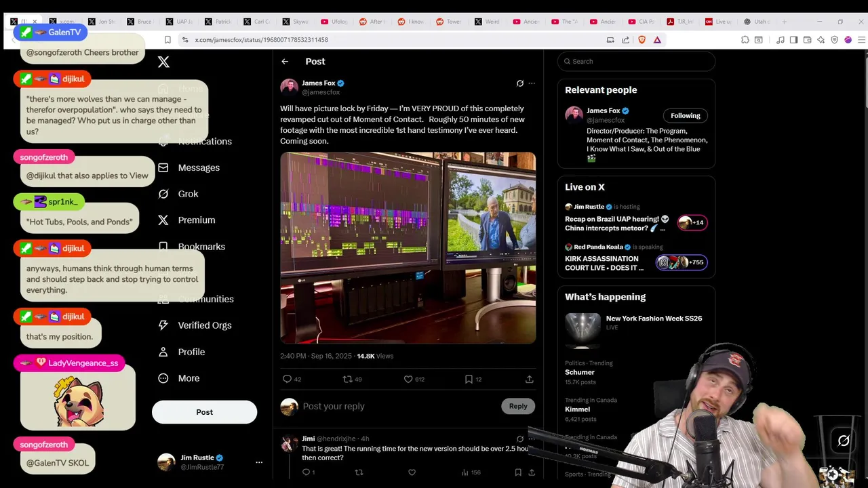Viewport: 868px width, 488px height.
Task: Share James Fox's post
Action: pos(530,379)
